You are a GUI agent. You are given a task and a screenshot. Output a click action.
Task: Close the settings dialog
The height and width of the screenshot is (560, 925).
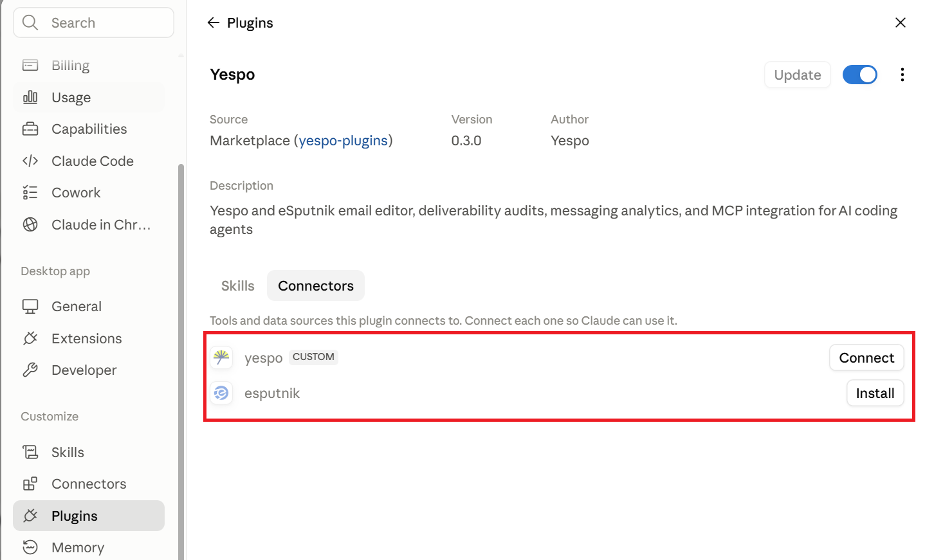coord(901,23)
